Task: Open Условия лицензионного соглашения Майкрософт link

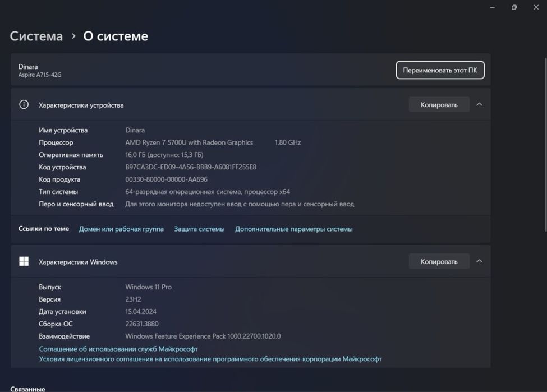Action: coord(210,359)
